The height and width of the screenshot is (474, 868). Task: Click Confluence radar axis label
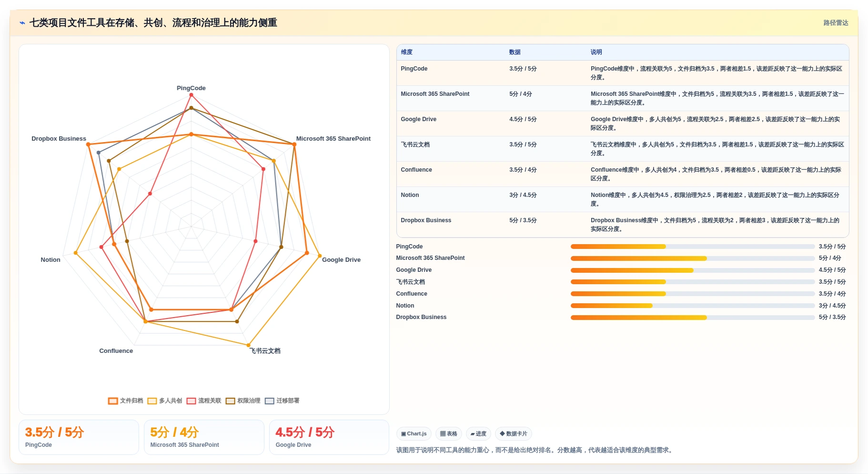pos(116,351)
